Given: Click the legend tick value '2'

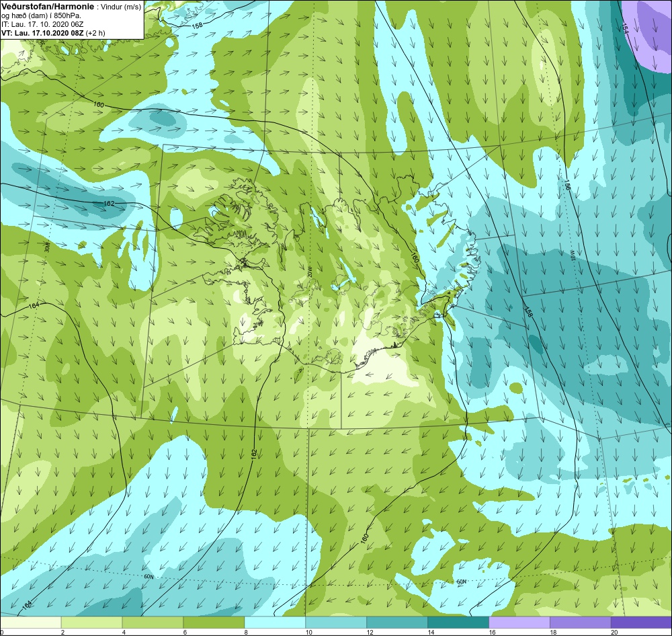Looking at the screenshot, I should (x=62, y=632).
